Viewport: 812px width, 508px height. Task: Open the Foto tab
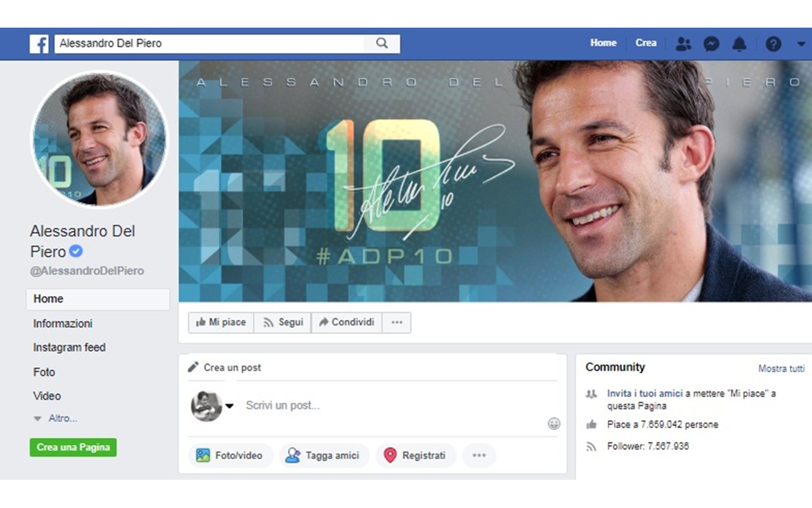pyautogui.click(x=44, y=372)
